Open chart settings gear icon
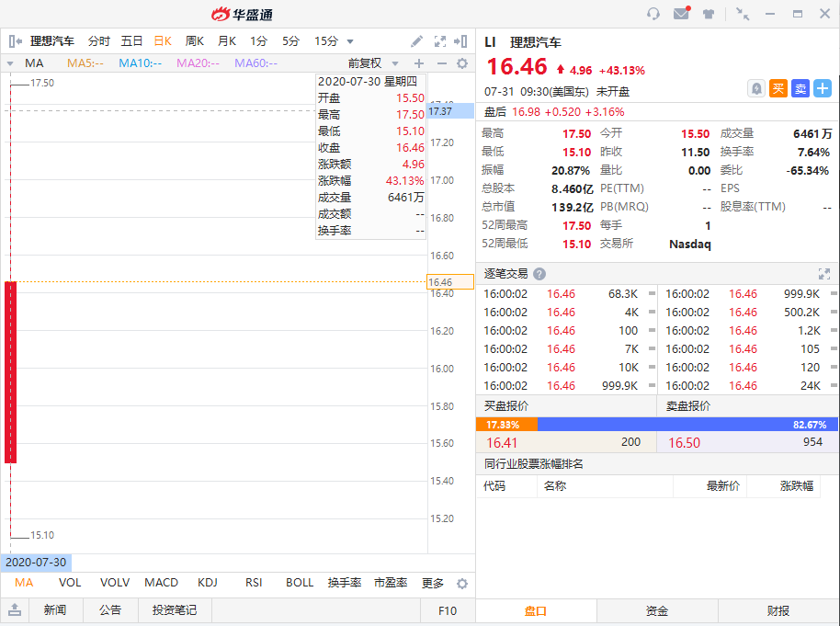This screenshot has height=626, width=840. [462, 63]
